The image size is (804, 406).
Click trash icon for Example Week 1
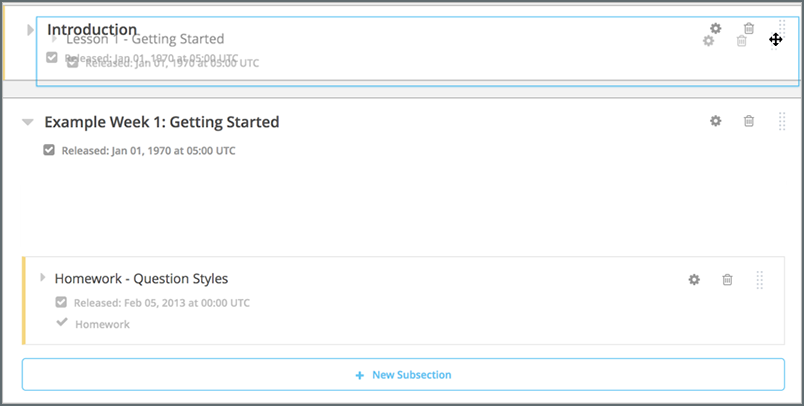[749, 121]
